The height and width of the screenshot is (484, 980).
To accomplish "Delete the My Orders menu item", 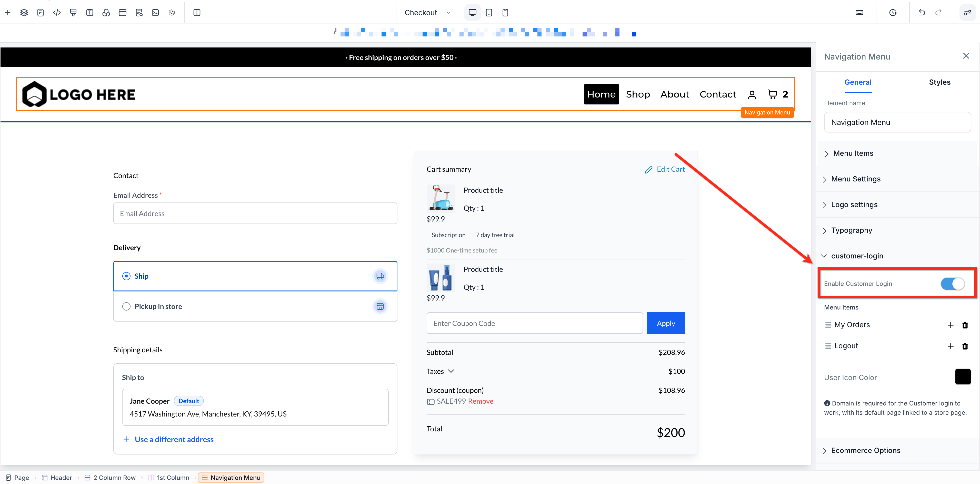I will [x=965, y=325].
